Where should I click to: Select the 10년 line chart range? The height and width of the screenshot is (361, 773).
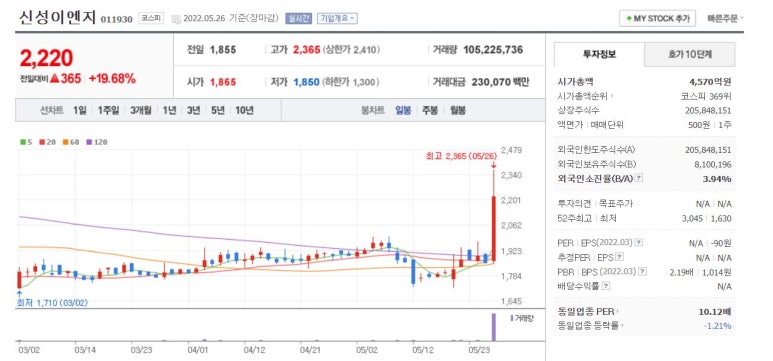click(x=245, y=110)
